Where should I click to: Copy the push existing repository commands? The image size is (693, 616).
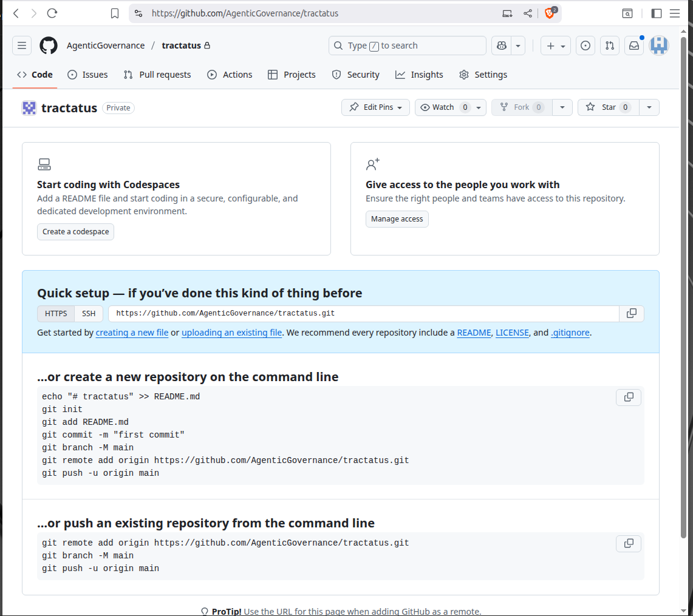tap(629, 543)
